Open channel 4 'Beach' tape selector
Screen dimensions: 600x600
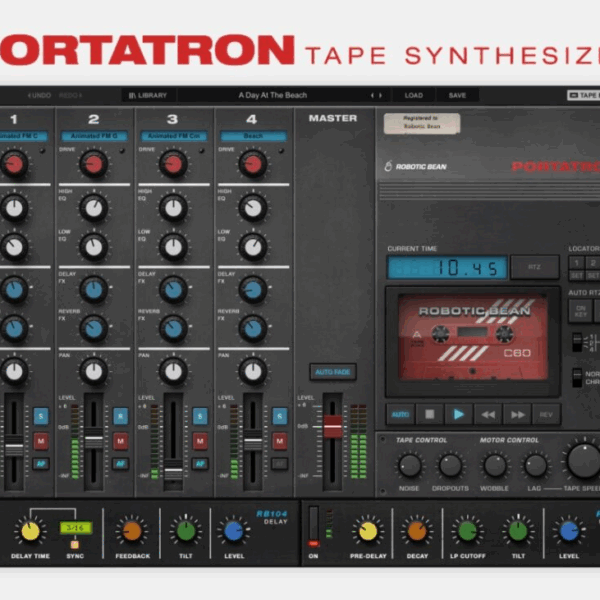(253, 136)
